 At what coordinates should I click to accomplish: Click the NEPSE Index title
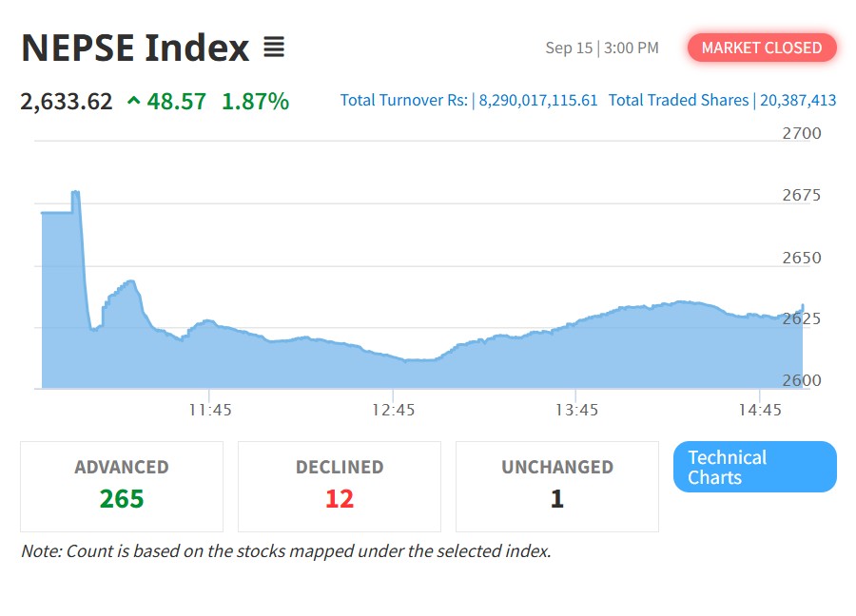[135, 48]
